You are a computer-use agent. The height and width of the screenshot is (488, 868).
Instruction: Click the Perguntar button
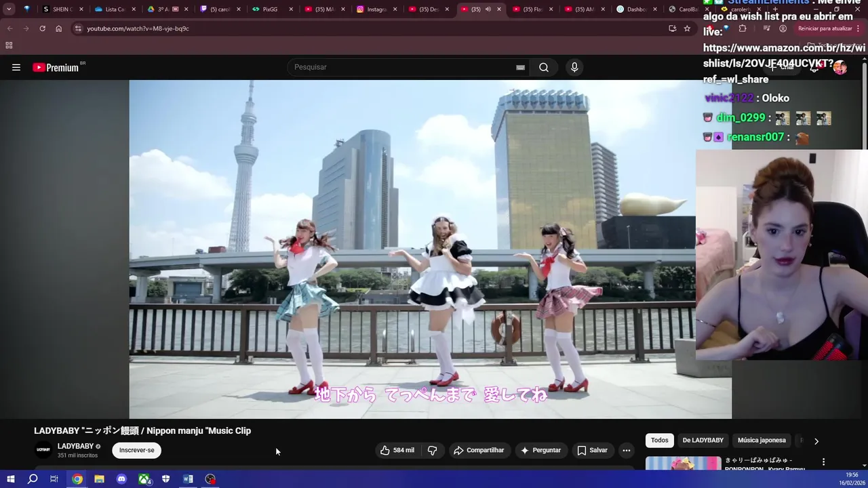coord(540,450)
